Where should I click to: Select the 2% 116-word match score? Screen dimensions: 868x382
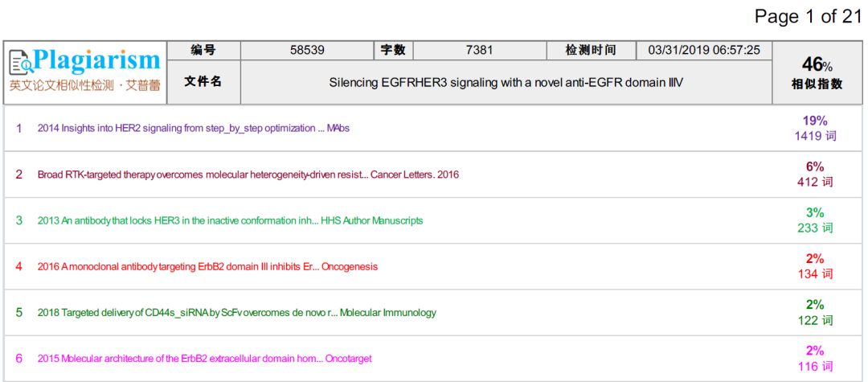click(815, 358)
